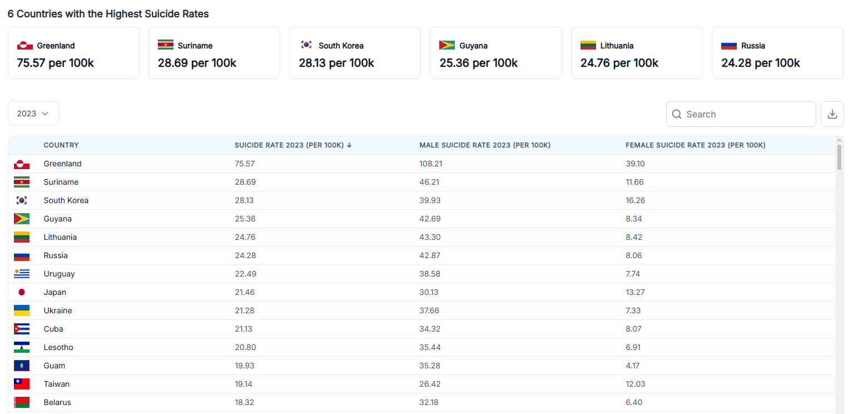Click the search magnifier icon
Image resolution: width=868 pixels, height=414 pixels.
(677, 114)
